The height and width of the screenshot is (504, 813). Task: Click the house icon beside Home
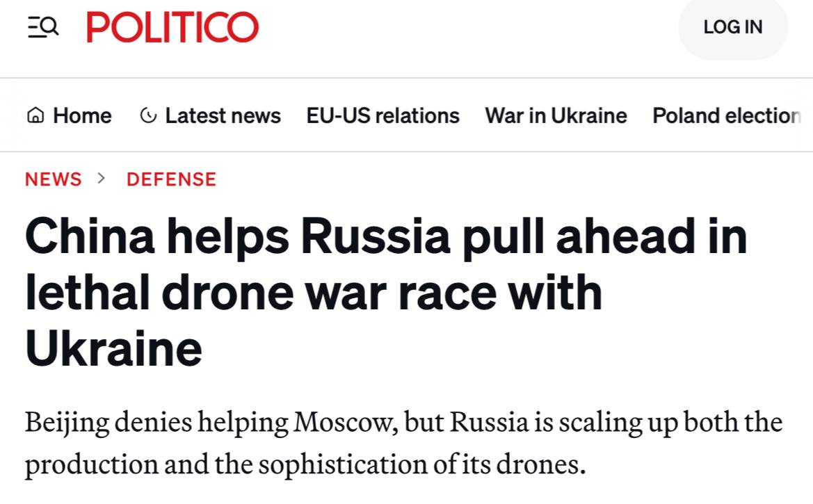[35, 115]
